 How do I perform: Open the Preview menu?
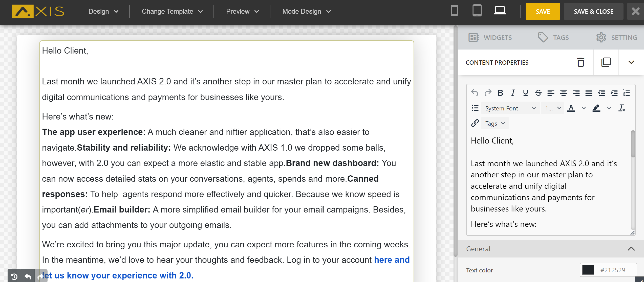(x=242, y=11)
